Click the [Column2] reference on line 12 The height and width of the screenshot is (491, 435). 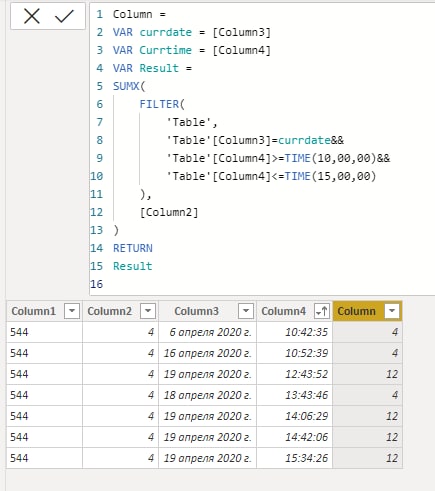coord(169,212)
